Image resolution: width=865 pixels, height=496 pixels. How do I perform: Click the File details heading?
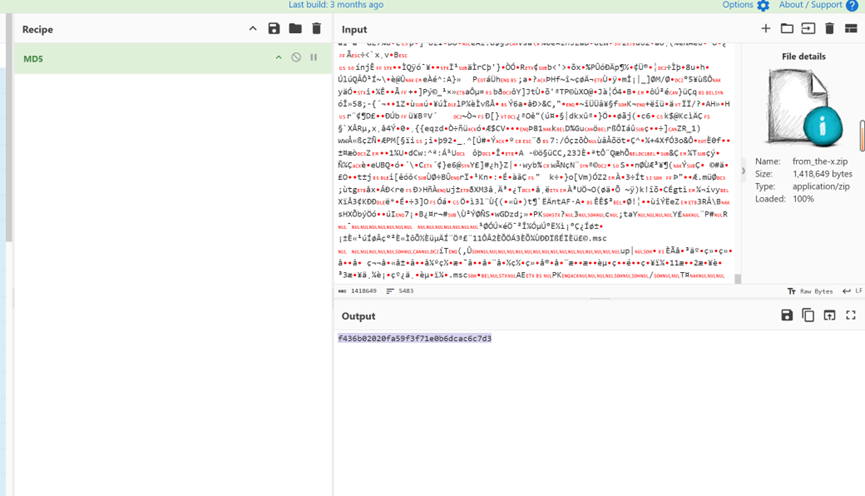(803, 56)
